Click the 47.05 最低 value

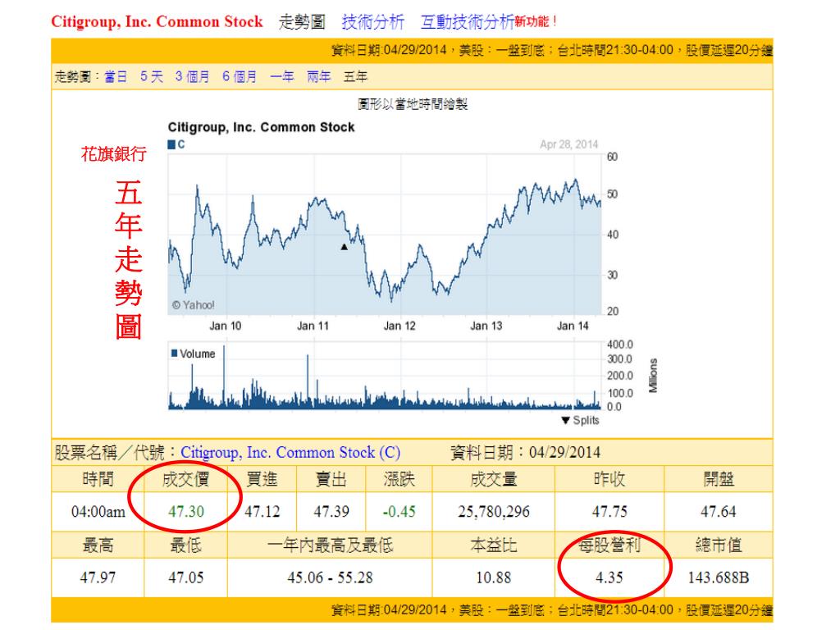click(x=186, y=577)
